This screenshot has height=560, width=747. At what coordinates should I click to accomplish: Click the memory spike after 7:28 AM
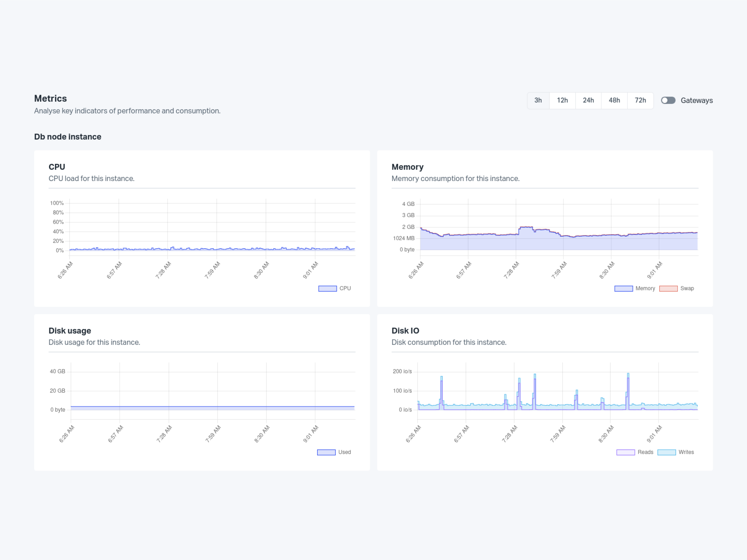(x=526, y=227)
